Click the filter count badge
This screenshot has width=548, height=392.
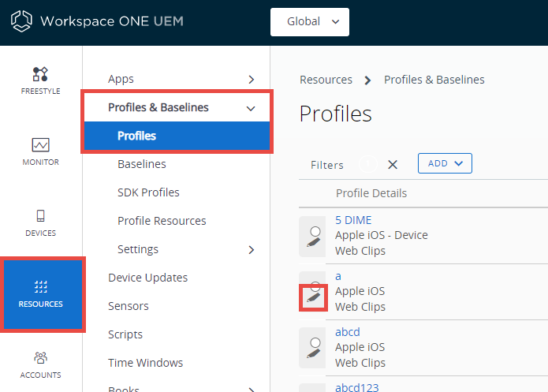coord(367,163)
